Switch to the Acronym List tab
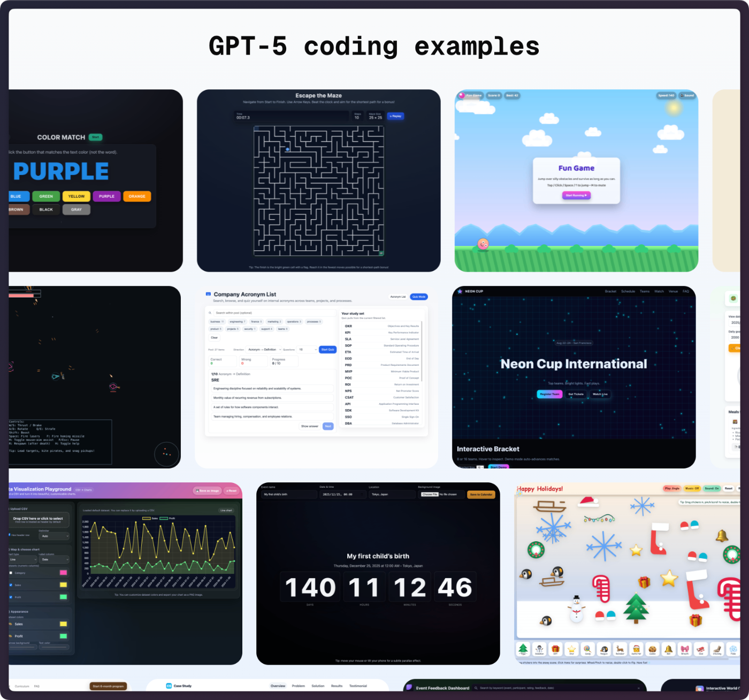The width and height of the screenshot is (749, 700). 398,297
